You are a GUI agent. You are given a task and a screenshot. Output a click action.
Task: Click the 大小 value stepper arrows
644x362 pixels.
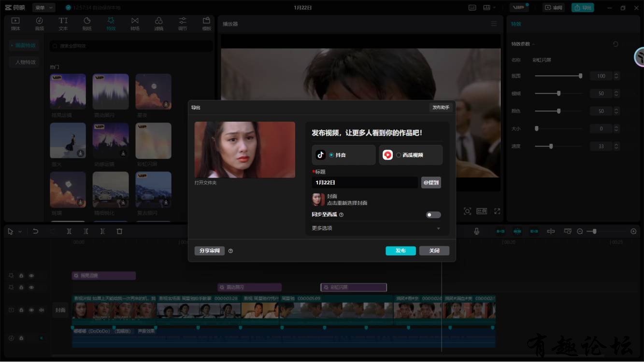click(616, 129)
